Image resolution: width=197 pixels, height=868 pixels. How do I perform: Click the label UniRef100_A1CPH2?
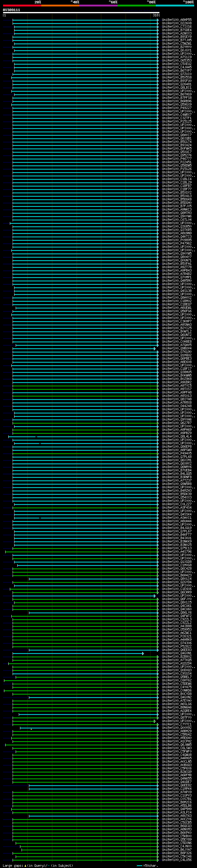click(x=177, y=741)
